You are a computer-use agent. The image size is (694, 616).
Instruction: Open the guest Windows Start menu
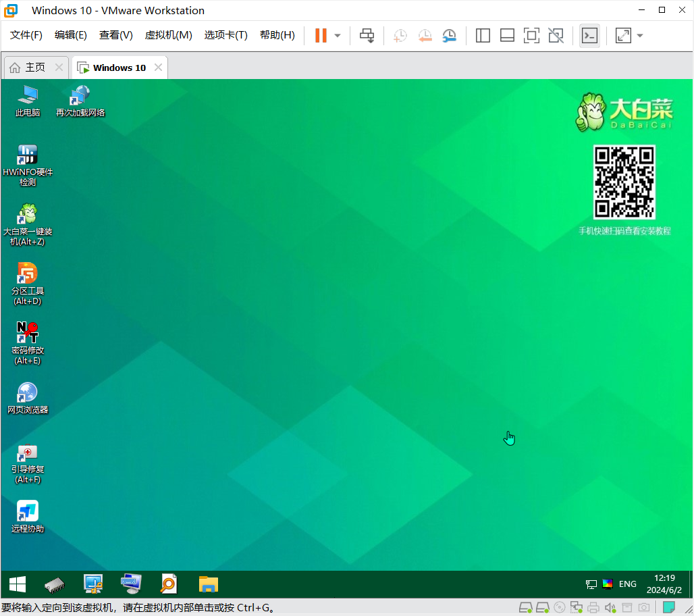tap(18, 584)
